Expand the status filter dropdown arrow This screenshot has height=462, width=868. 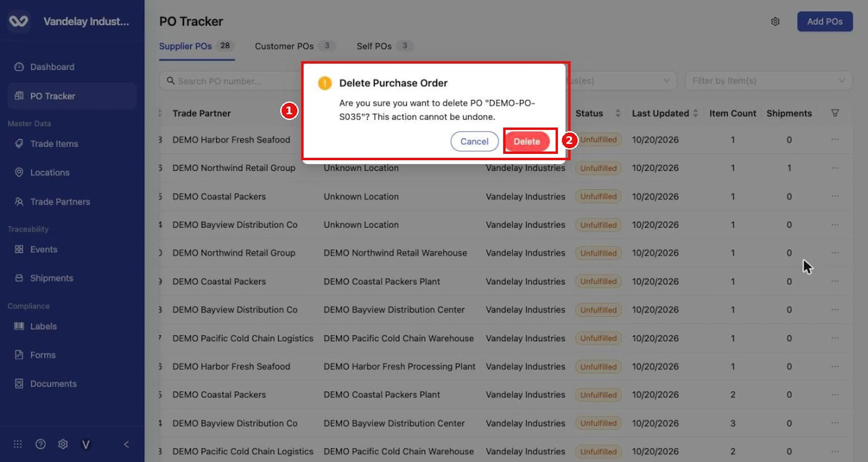tap(667, 81)
